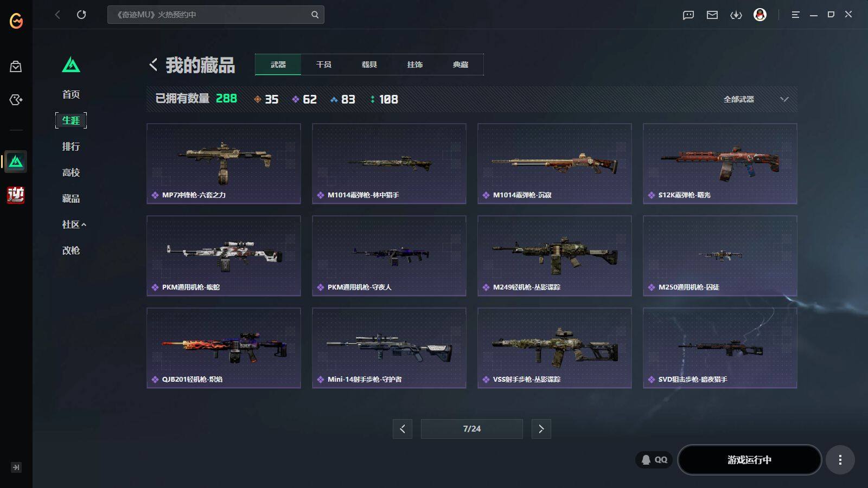Switch to the 干员 tab
Screen dimensions: 868x488
click(x=324, y=65)
